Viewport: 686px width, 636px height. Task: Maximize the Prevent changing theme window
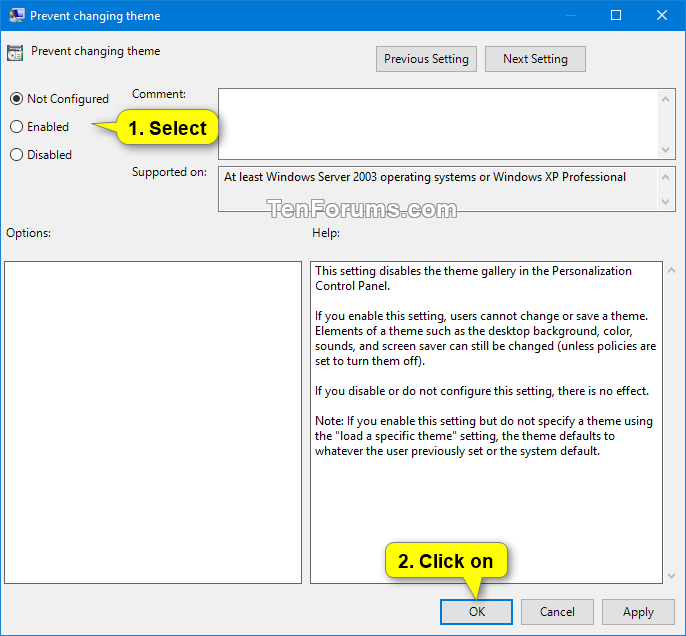[616, 15]
